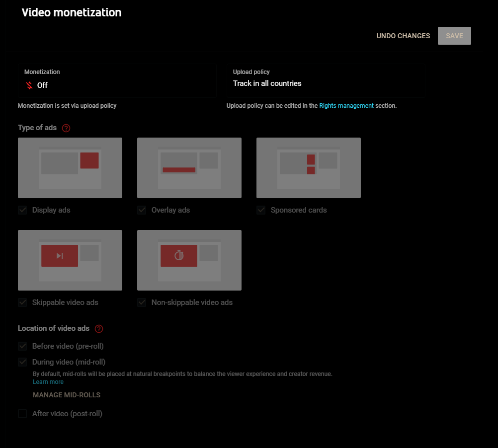Viewport: 498px width, 448px height.
Task: Uncheck the Sponsored cards checkbox
Action: click(261, 210)
